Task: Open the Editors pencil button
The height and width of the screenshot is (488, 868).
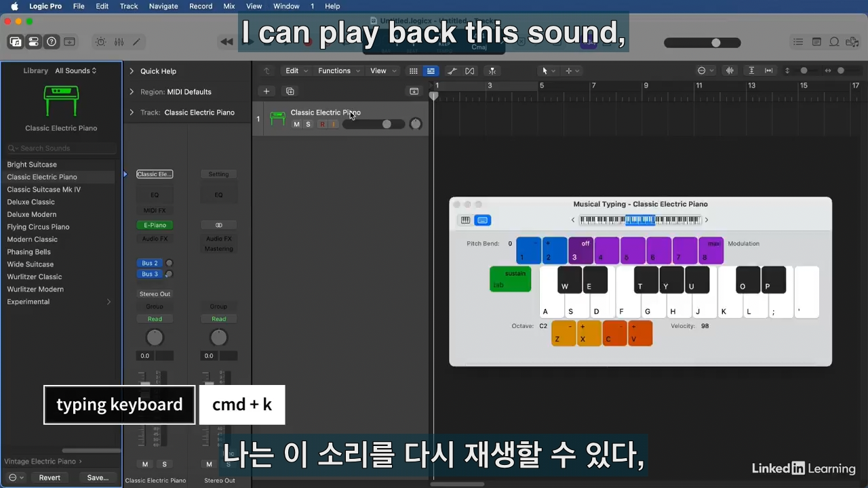Action: point(136,42)
